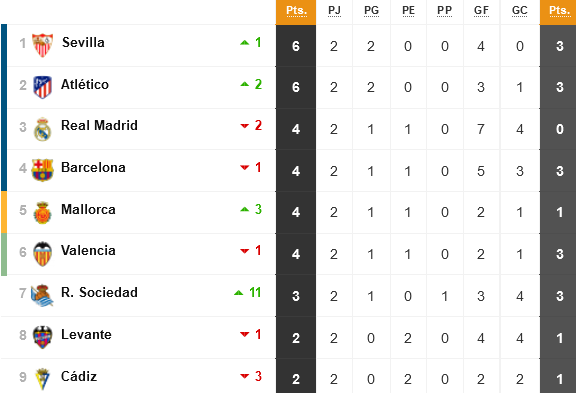Click the Sevilla club crest
Viewport: 576px width, 393px height.
pyautogui.click(x=42, y=45)
